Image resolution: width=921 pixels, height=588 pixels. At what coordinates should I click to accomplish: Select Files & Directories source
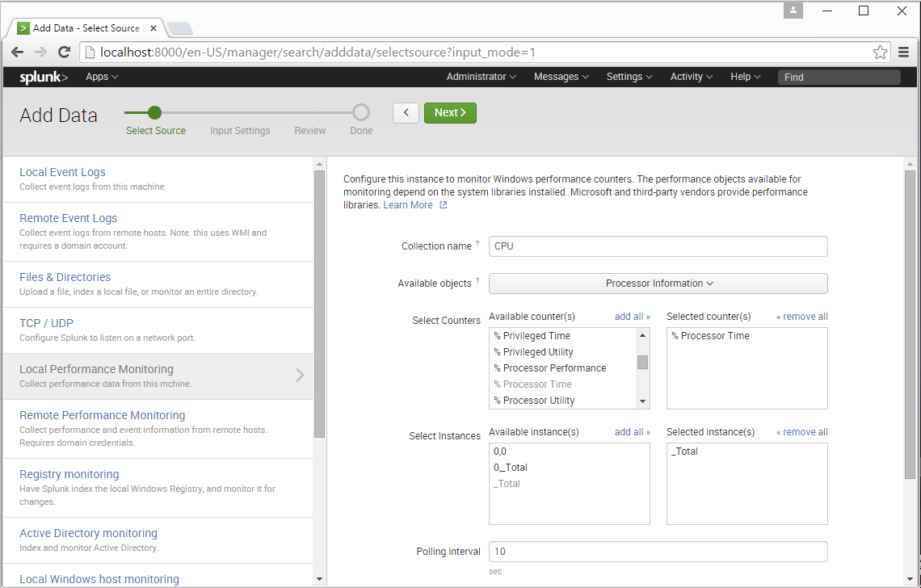coord(65,277)
